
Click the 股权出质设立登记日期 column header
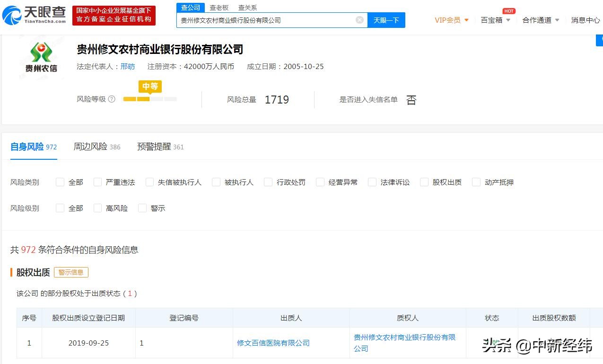pos(88,318)
